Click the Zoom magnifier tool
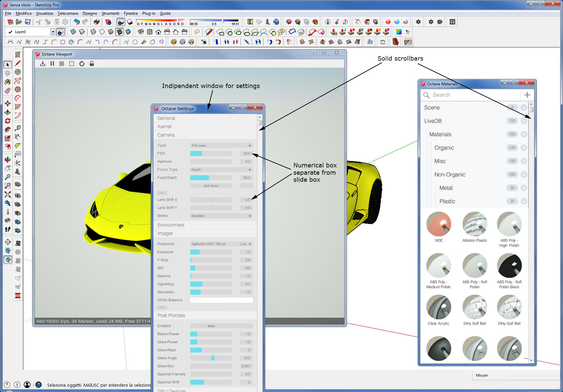Image resolution: width=563 pixels, height=392 pixels. (x=8, y=177)
